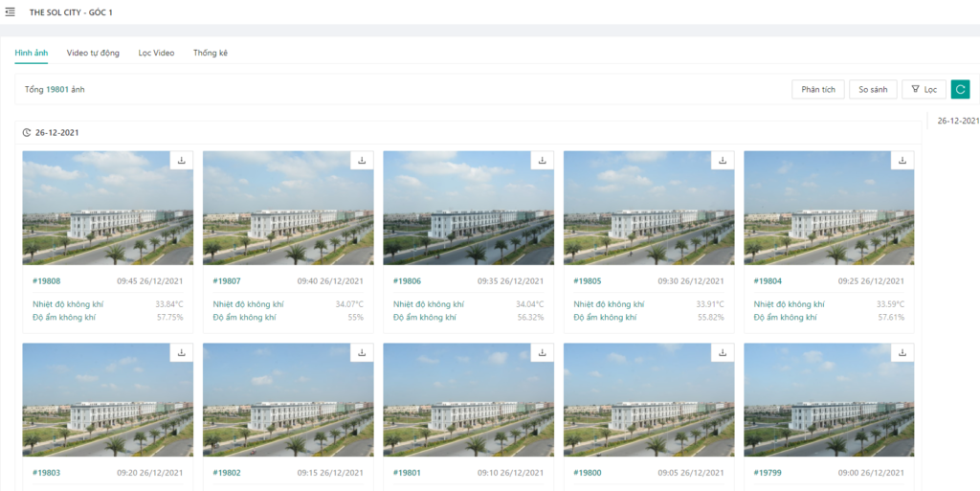Open photo thumbnail #19805
Viewport: 980px width, 491px height.
click(x=649, y=208)
